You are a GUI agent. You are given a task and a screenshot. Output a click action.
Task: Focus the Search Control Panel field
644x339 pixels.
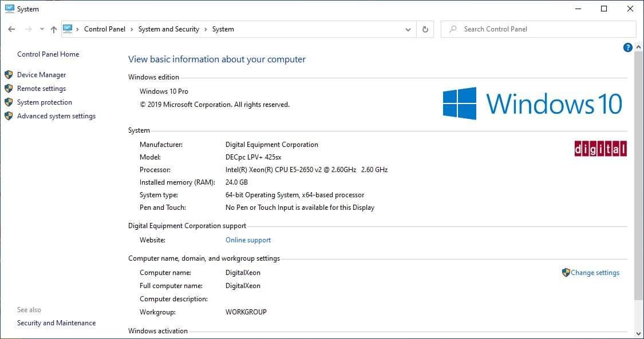[539, 29]
